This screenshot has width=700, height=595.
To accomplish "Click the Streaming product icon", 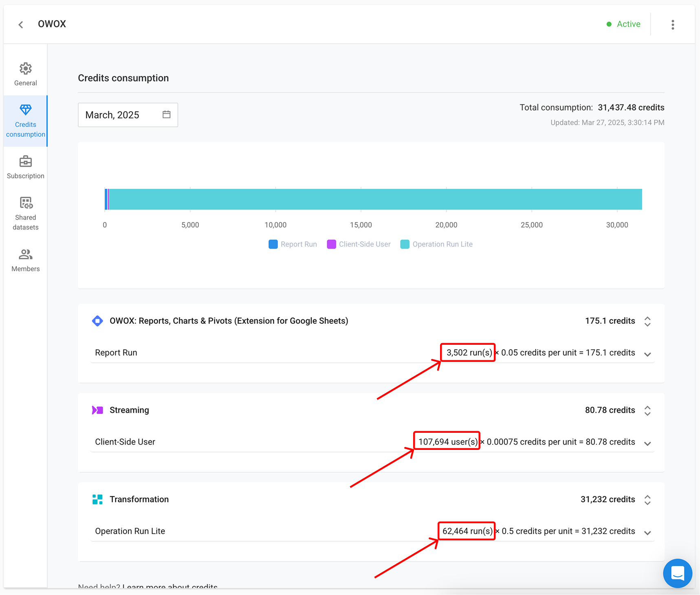I will pyautogui.click(x=97, y=410).
